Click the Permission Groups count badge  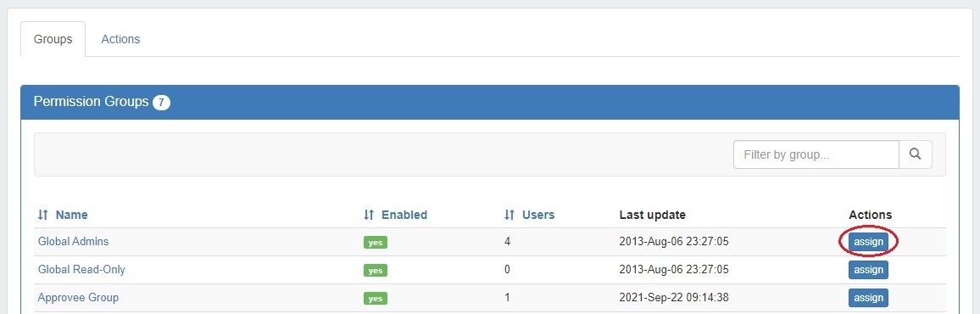tap(161, 103)
